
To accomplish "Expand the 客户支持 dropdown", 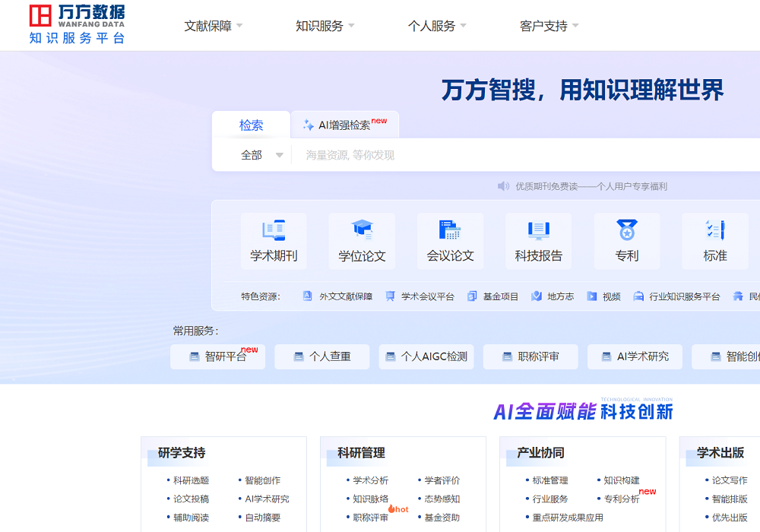I will [543, 24].
